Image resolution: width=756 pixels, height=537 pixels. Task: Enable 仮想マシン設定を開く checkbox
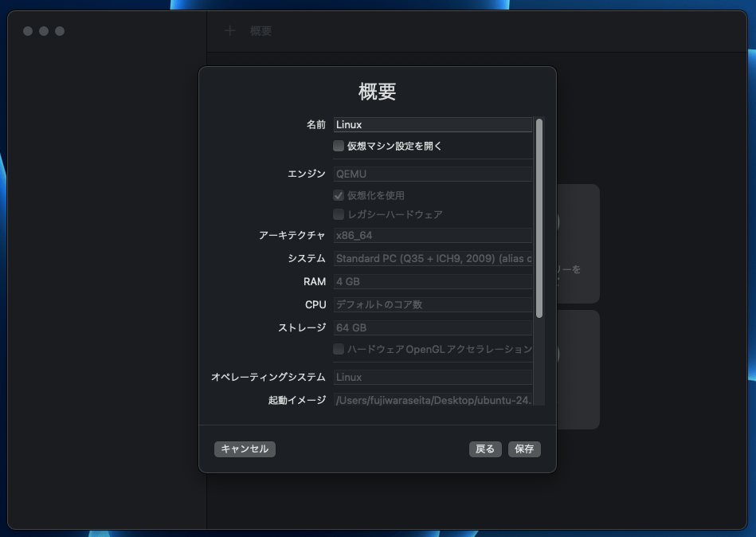pos(339,146)
